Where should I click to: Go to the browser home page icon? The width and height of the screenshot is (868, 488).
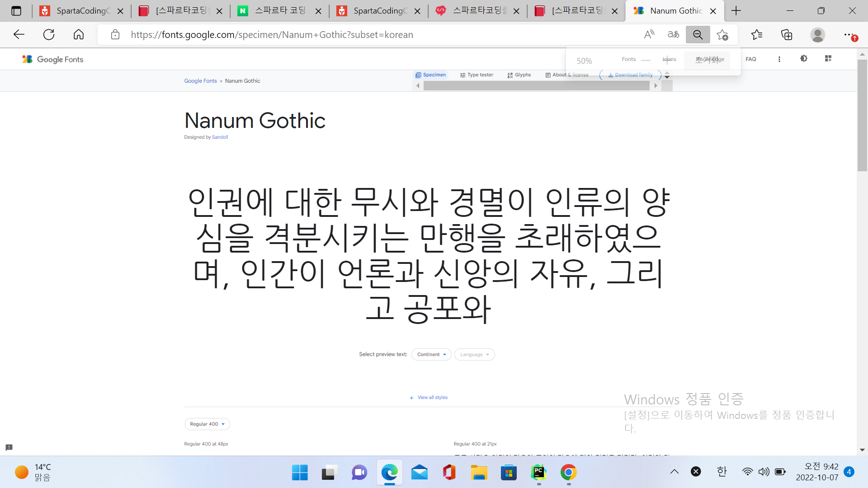pos(79,35)
